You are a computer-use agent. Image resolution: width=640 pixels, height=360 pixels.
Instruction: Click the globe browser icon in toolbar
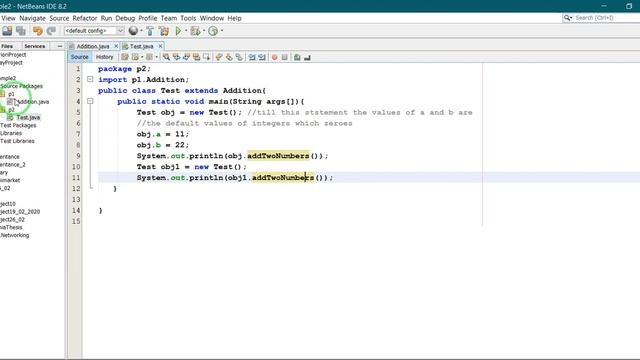click(133, 31)
